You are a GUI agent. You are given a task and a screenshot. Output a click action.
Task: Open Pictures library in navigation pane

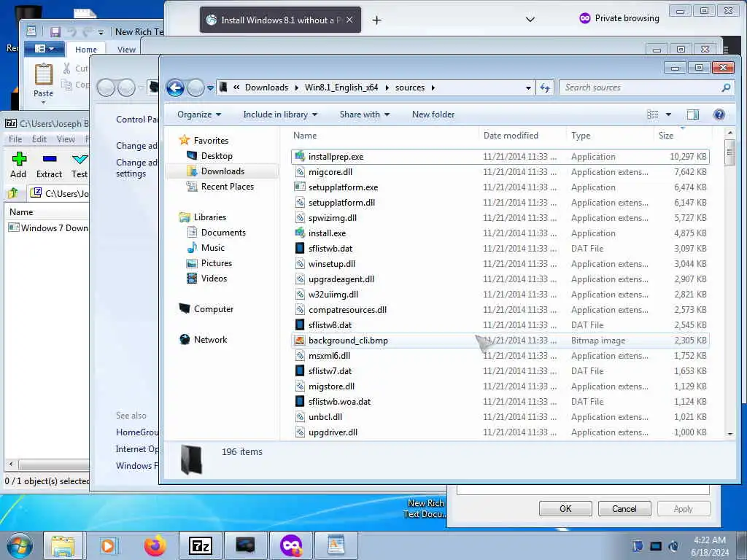(x=216, y=262)
